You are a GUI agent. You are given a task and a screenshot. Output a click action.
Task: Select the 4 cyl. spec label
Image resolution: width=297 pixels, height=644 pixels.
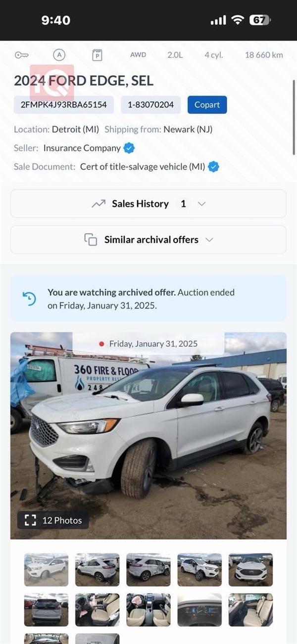point(213,55)
